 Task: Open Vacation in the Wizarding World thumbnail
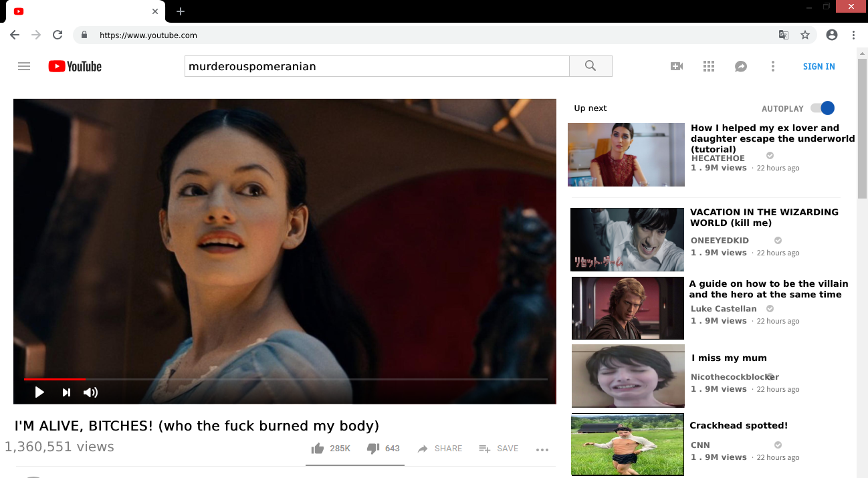point(627,239)
